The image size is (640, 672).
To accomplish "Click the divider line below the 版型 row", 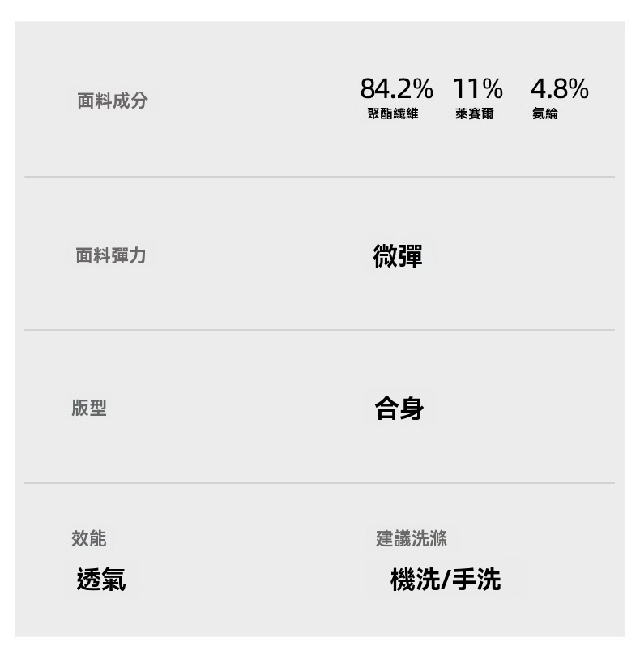I will 319,483.
